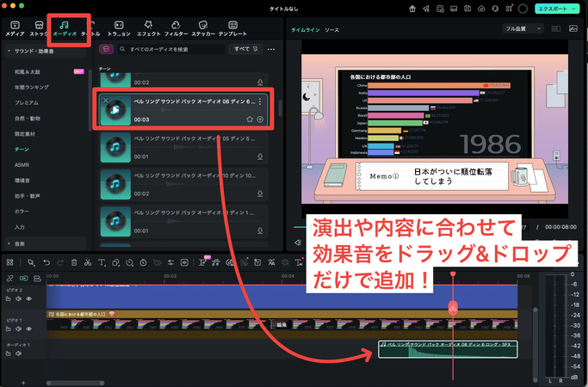Open vertical dots menu on 06 ディン 6
Viewport: 588px width, 387px height.
pyautogui.click(x=260, y=101)
